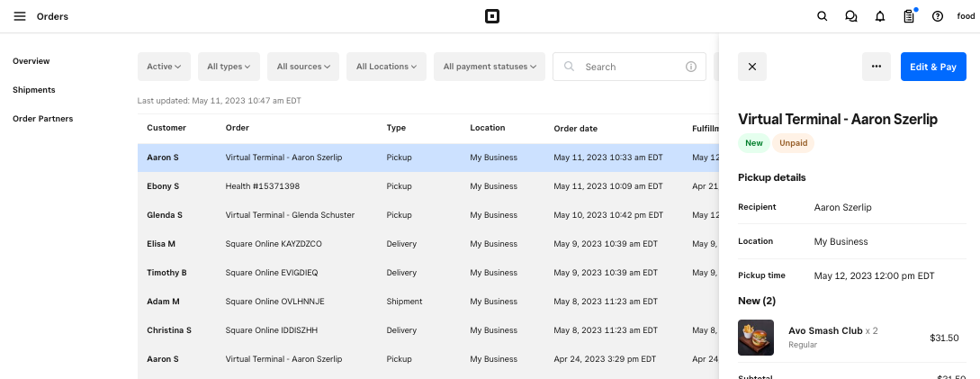Go to Order Partners in the sidebar
The height and width of the screenshot is (379, 980).
pyautogui.click(x=42, y=119)
